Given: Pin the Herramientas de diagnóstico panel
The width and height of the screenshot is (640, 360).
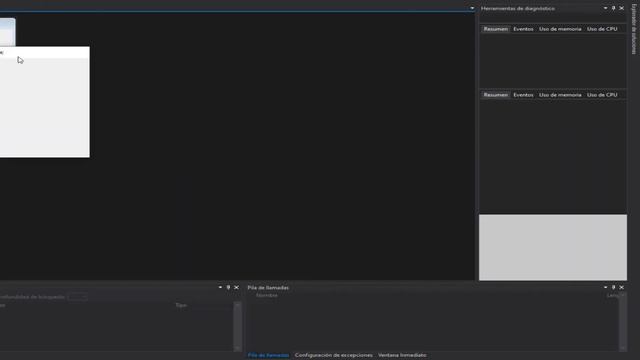Looking at the screenshot, I should 613,8.
